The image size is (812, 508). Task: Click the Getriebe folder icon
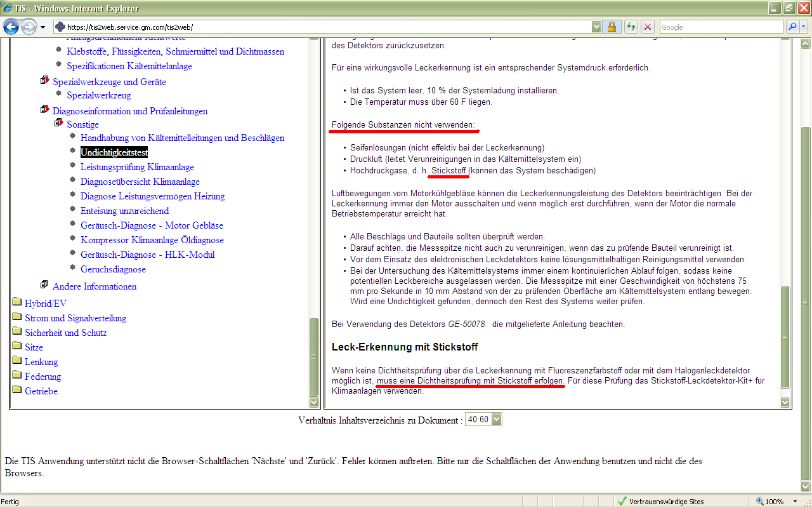click(16, 391)
